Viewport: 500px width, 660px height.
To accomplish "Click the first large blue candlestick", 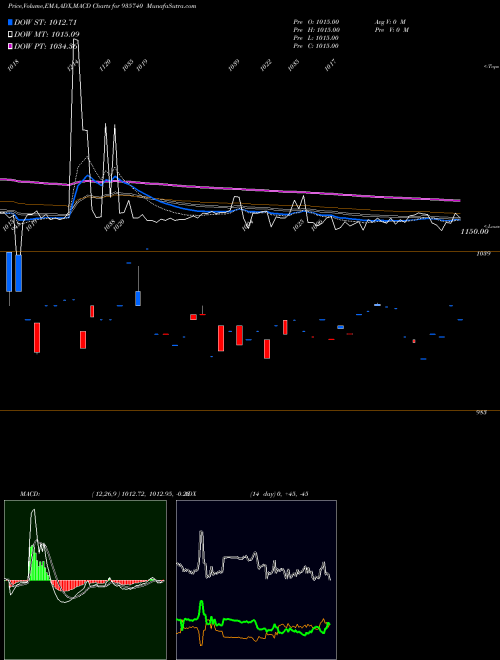I will pos(9,271).
